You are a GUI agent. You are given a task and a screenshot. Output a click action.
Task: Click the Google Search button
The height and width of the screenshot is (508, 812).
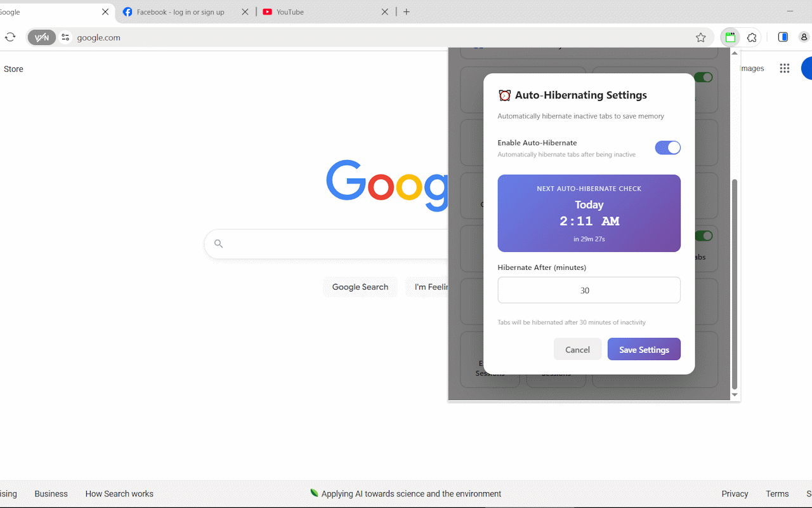point(360,287)
